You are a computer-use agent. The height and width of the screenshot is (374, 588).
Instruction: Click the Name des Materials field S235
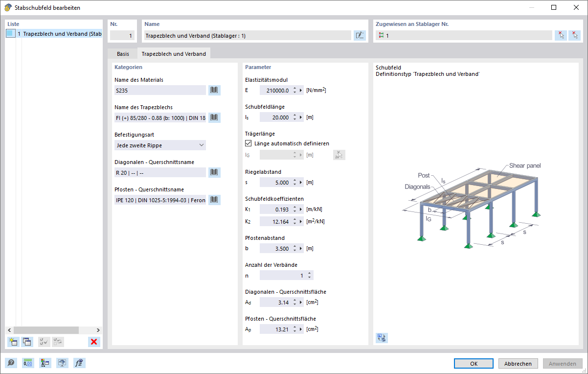coord(160,90)
